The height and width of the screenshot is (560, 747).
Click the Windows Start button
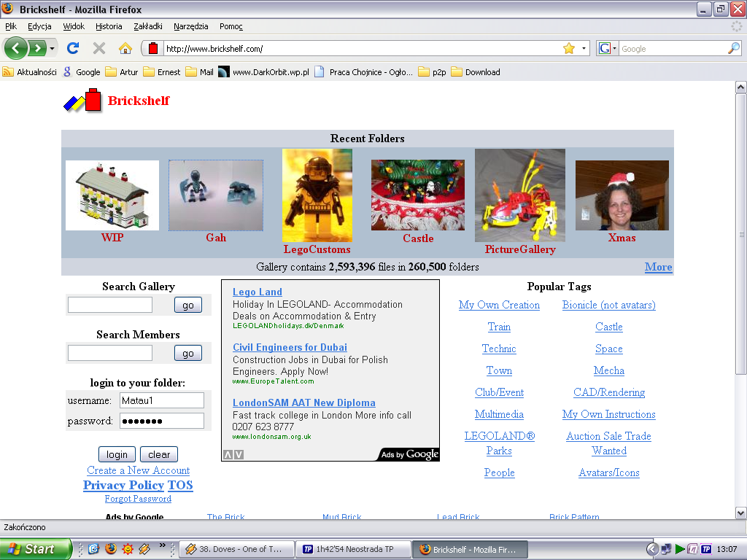35,549
